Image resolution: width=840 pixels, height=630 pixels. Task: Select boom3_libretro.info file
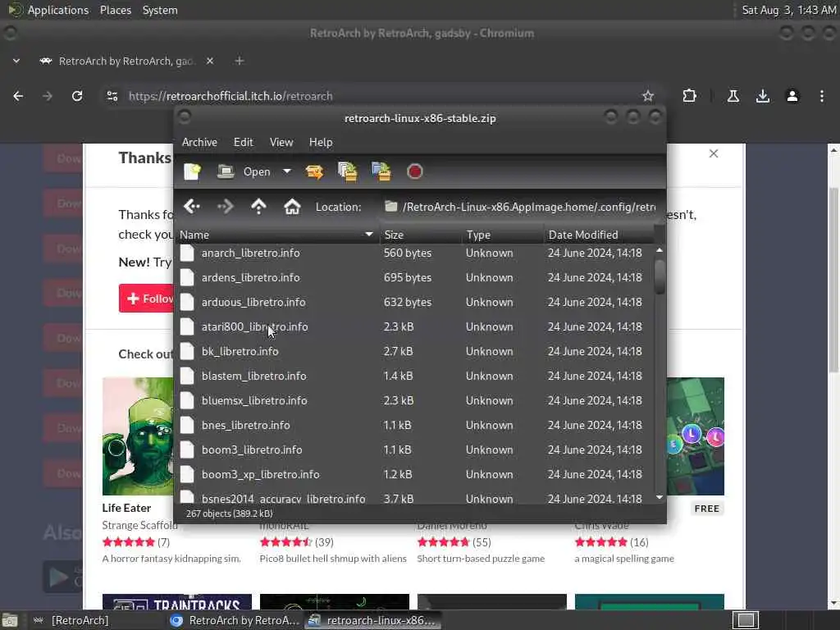[x=414, y=450]
